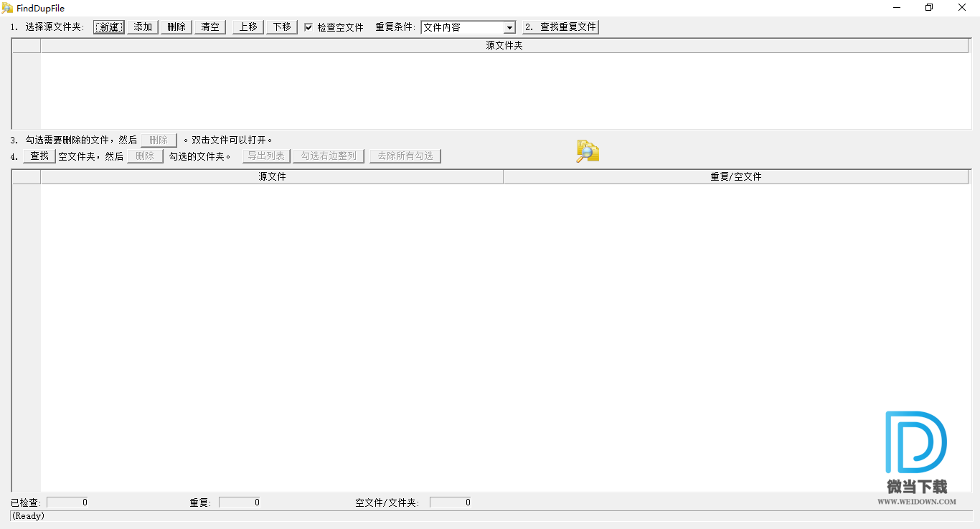Click 查找 empty folders button
This screenshot has height=529, width=980.
pyautogui.click(x=39, y=156)
